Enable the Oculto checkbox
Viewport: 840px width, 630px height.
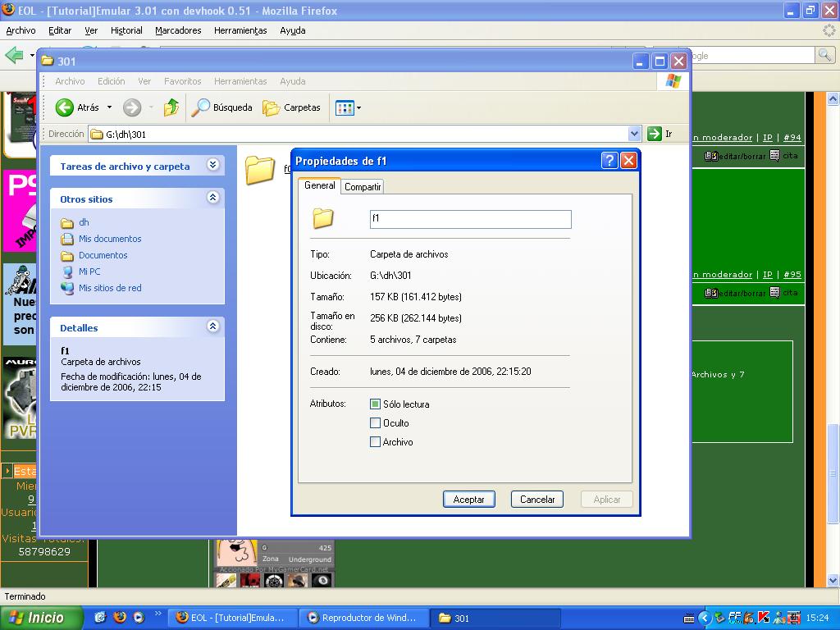[376, 423]
